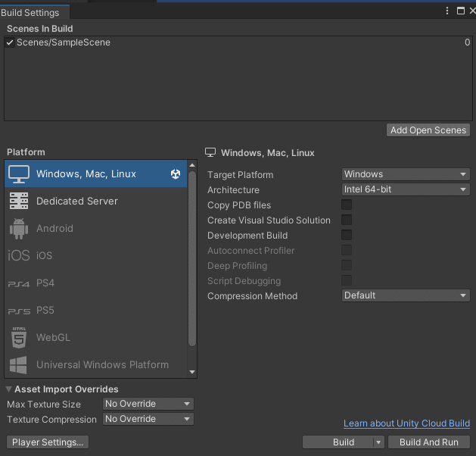Maximize the Build Settings window

pyautogui.click(x=461, y=11)
